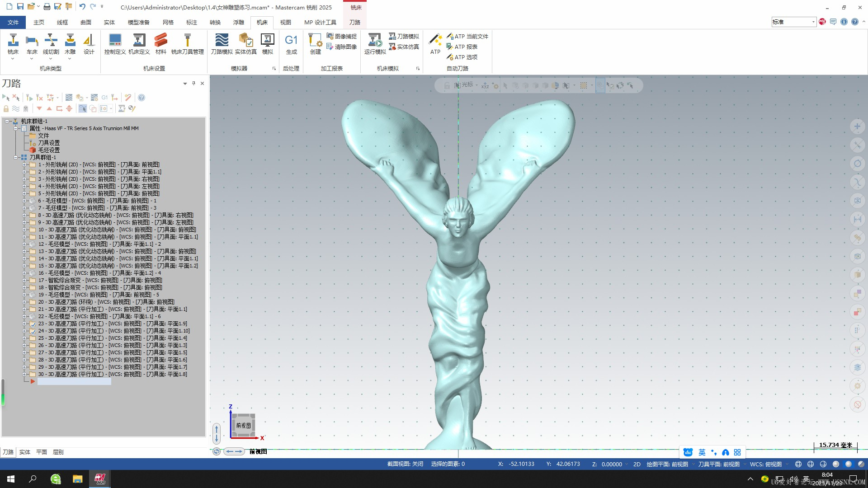Open Windows Start menu

tap(11, 479)
